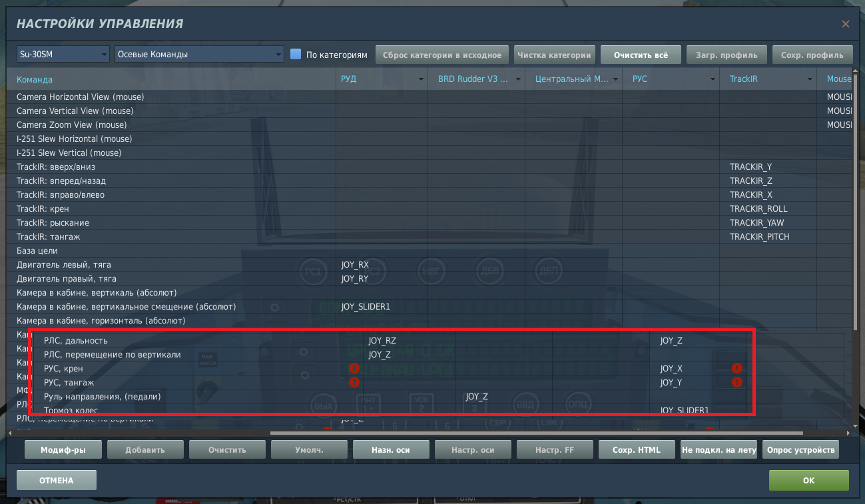Expand the Центральный М... column arrow

[x=615, y=79]
